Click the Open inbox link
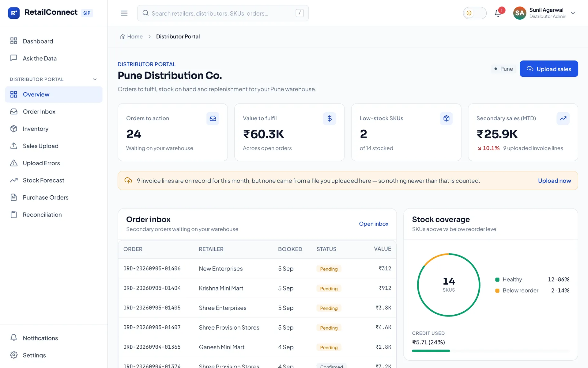This screenshot has height=368, width=588. (x=374, y=224)
